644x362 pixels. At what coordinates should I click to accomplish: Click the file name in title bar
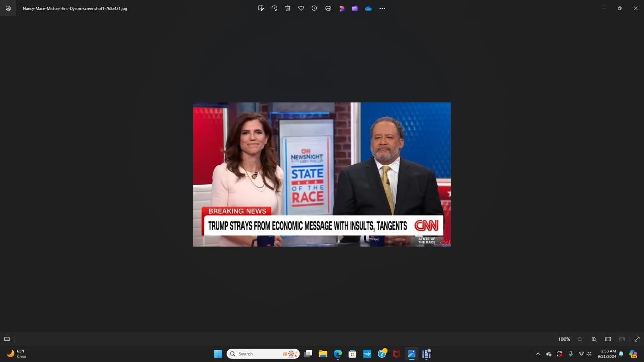tap(75, 8)
